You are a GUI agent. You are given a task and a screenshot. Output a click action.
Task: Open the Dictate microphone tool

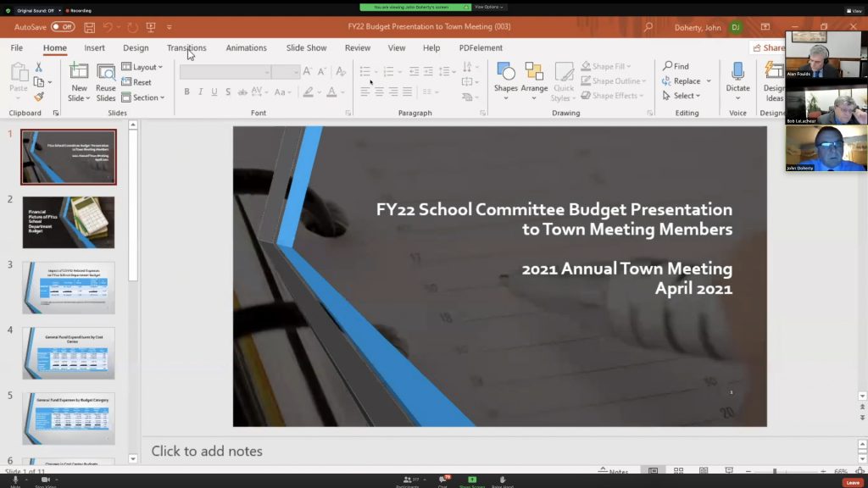point(738,82)
